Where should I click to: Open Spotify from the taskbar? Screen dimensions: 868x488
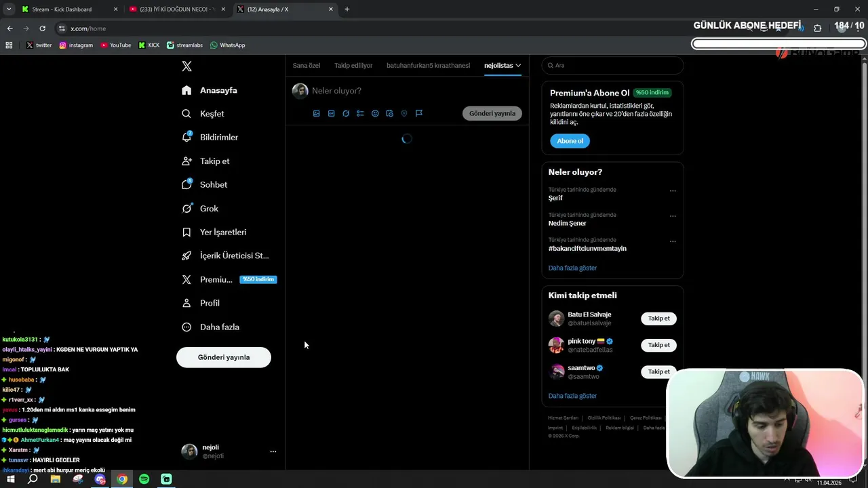click(144, 479)
